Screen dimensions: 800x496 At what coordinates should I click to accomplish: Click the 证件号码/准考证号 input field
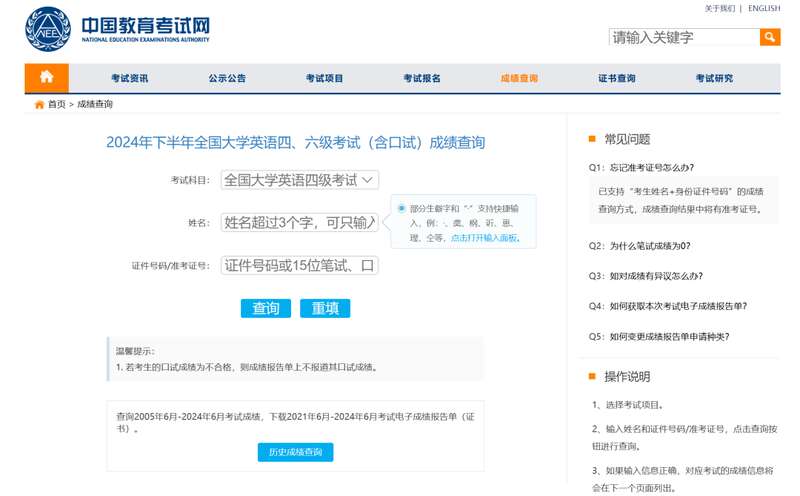[x=299, y=265]
